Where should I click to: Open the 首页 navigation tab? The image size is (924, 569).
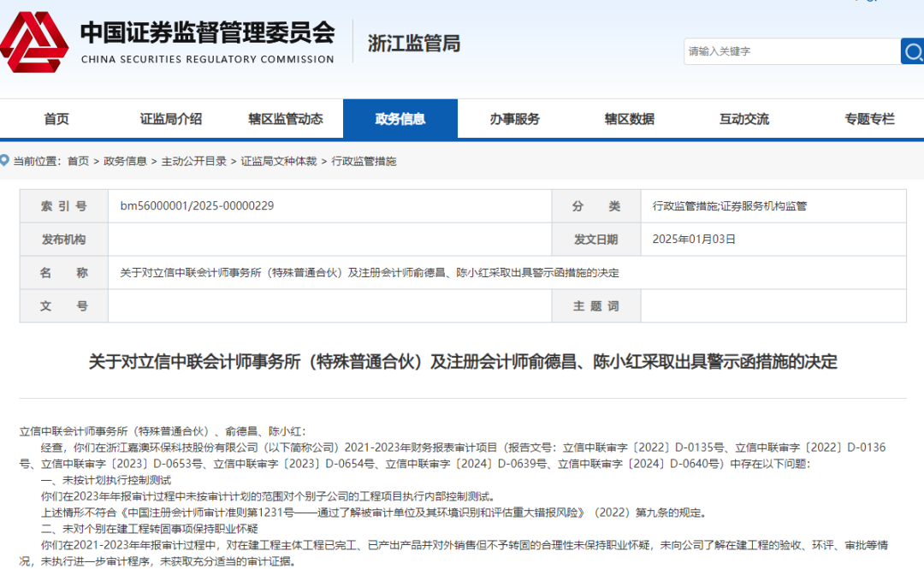[56, 119]
